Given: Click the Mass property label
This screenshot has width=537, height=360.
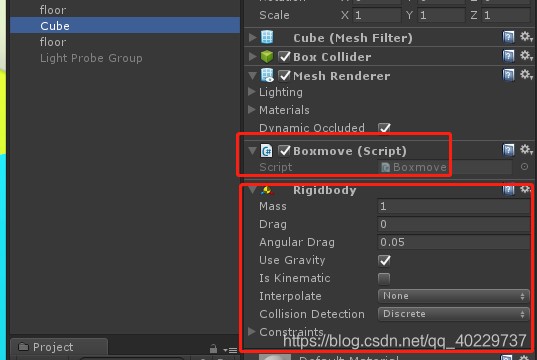Looking at the screenshot, I should 273,206.
